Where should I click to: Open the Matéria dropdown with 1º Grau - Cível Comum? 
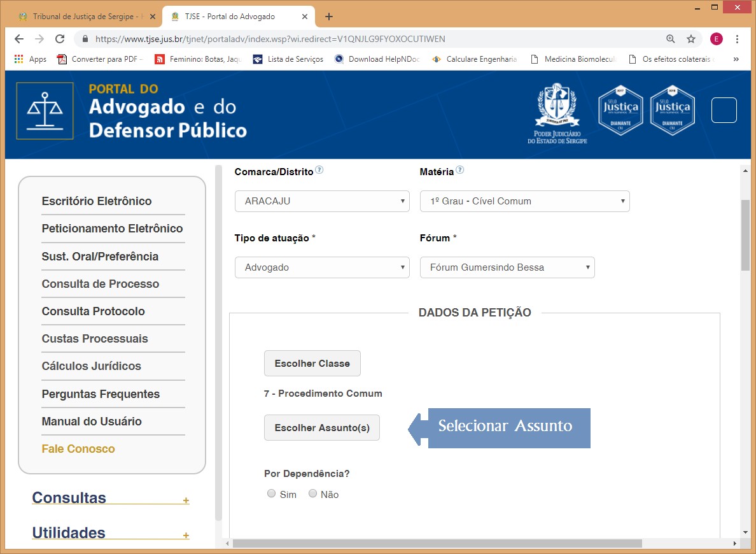pos(524,201)
